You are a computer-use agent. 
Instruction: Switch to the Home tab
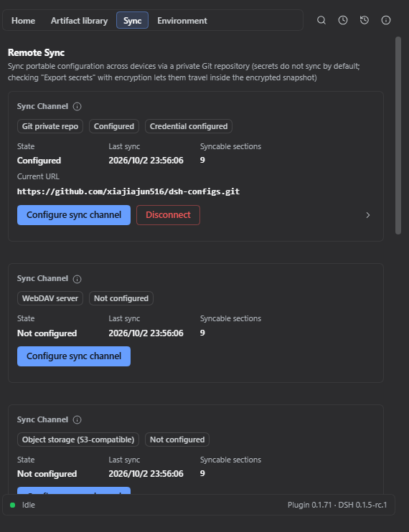click(23, 20)
